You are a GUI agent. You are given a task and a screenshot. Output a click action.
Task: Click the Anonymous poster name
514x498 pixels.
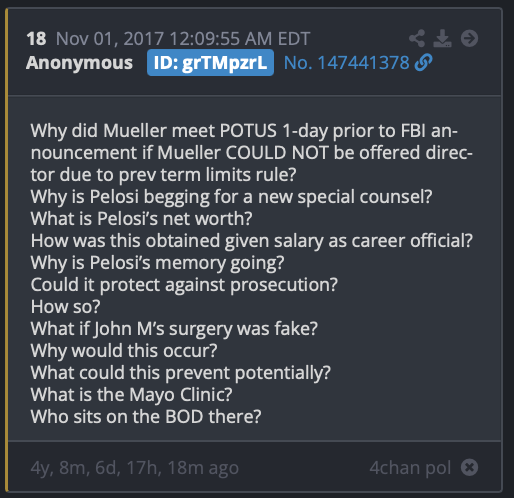(79, 63)
